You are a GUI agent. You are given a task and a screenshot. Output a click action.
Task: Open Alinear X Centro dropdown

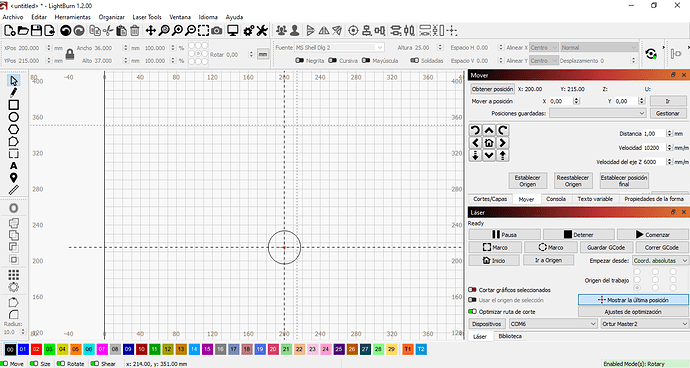point(544,47)
